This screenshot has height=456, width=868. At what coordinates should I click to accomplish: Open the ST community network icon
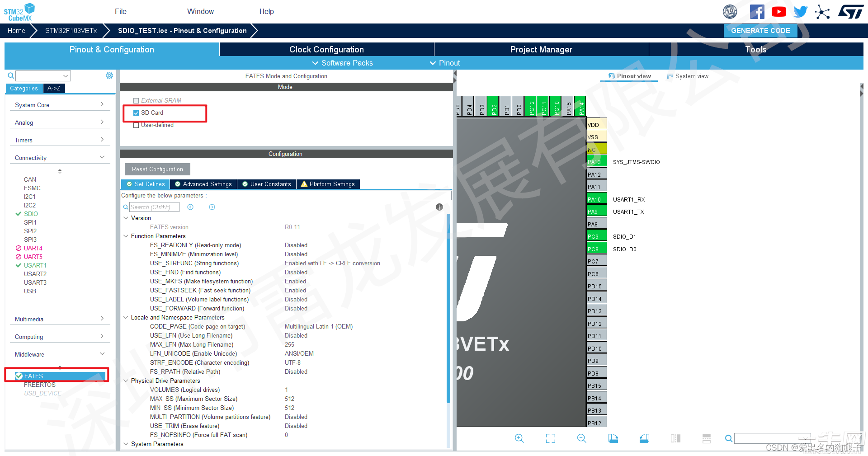pos(822,12)
